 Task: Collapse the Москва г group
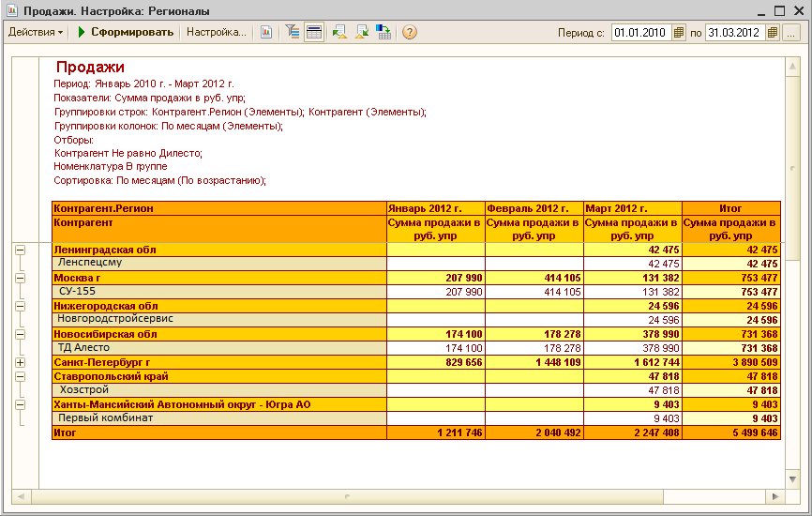(x=20, y=278)
